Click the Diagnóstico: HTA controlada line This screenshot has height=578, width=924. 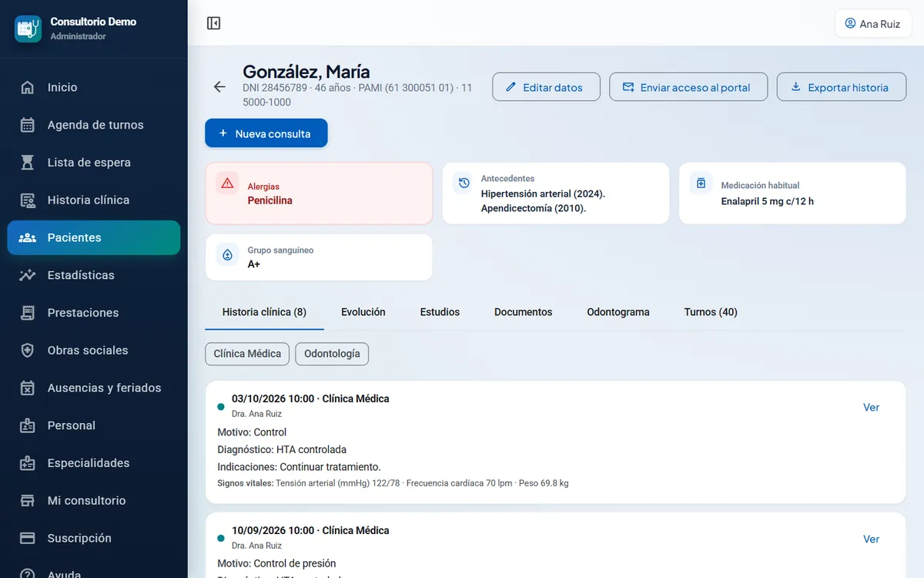tap(282, 449)
